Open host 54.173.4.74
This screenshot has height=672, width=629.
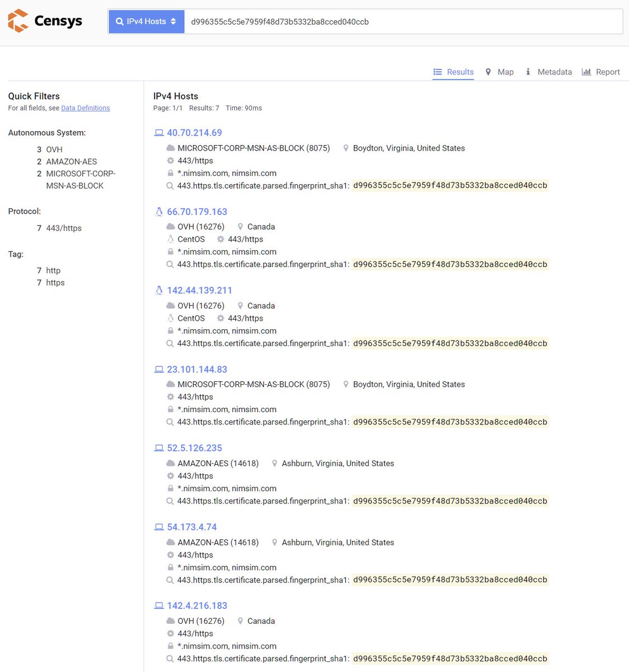(x=192, y=527)
